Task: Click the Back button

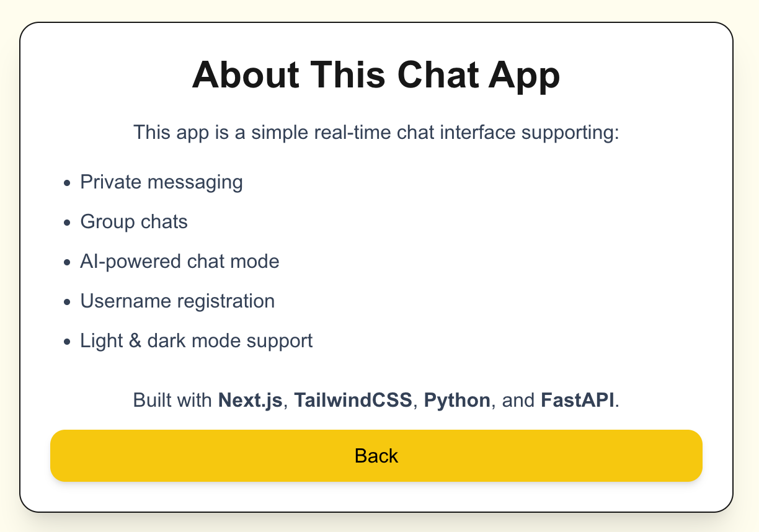Action: coord(376,456)
